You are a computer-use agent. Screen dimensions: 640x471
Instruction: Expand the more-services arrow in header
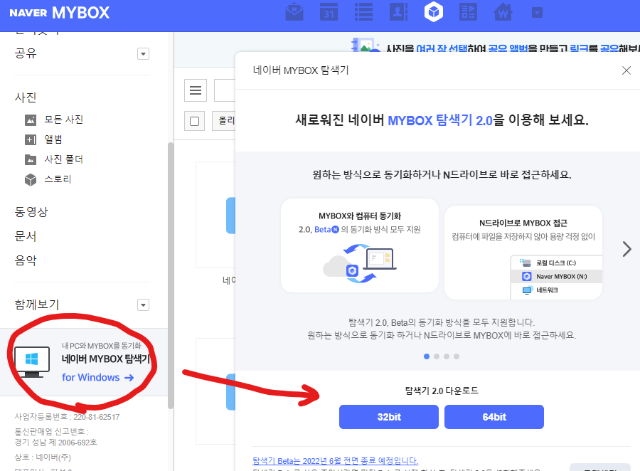pyautogui.click(x=537, y=13)
